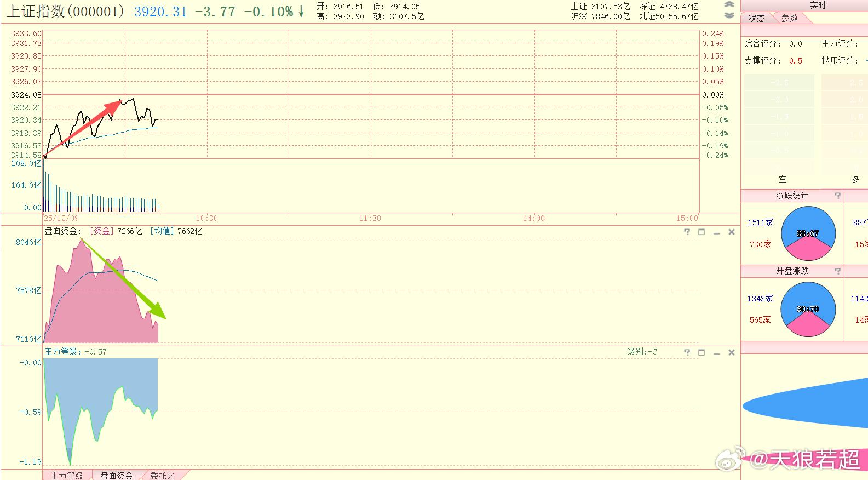This screenshot has width=868, height=480.
Task: Click the 1511家 count in 涨跌统计
Action: 760,222
